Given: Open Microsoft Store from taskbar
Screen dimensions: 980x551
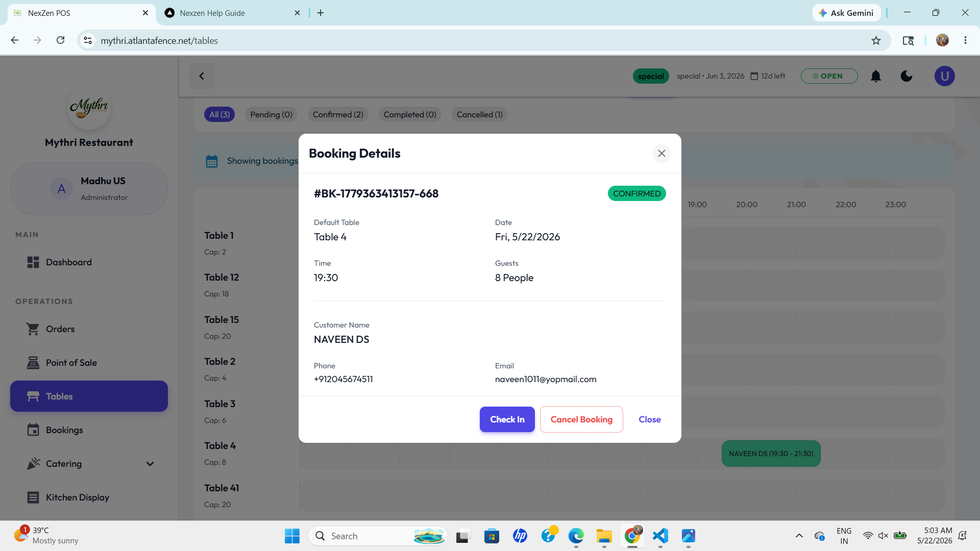Looking at the screenshot, I should coord(492,536).
